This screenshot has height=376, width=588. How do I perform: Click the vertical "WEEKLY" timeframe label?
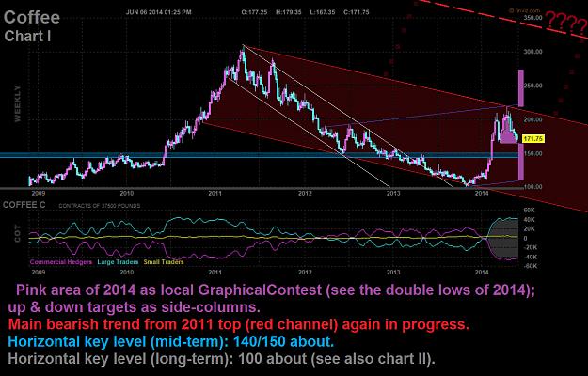coord(18,103)
